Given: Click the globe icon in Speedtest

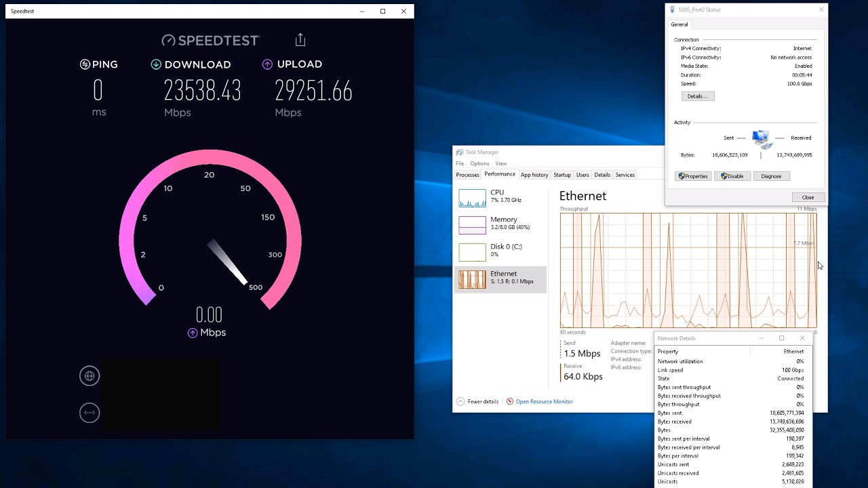Looking at the screenshot, I should pyautogui.click(x=90, y=375).
